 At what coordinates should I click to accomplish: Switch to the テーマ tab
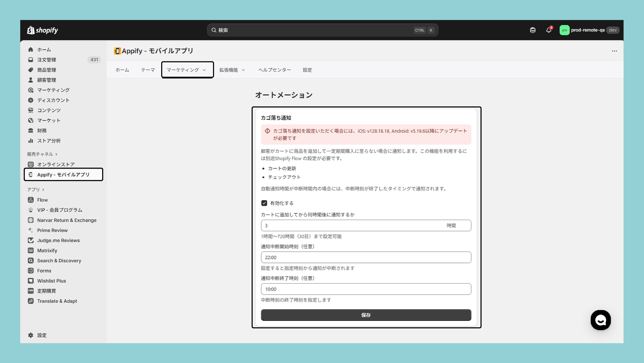[148, 70]
